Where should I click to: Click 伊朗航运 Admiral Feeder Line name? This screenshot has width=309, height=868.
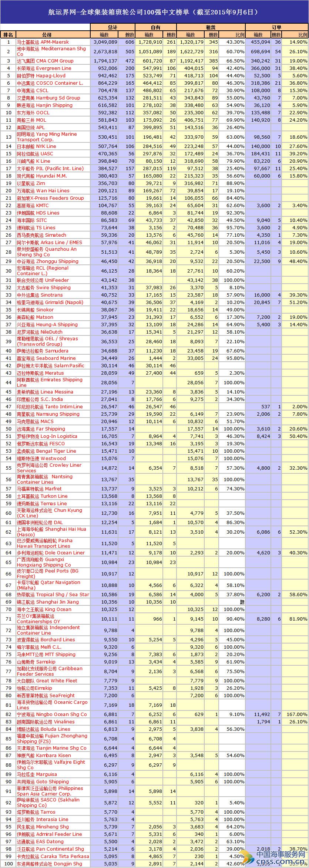point(50,834)
